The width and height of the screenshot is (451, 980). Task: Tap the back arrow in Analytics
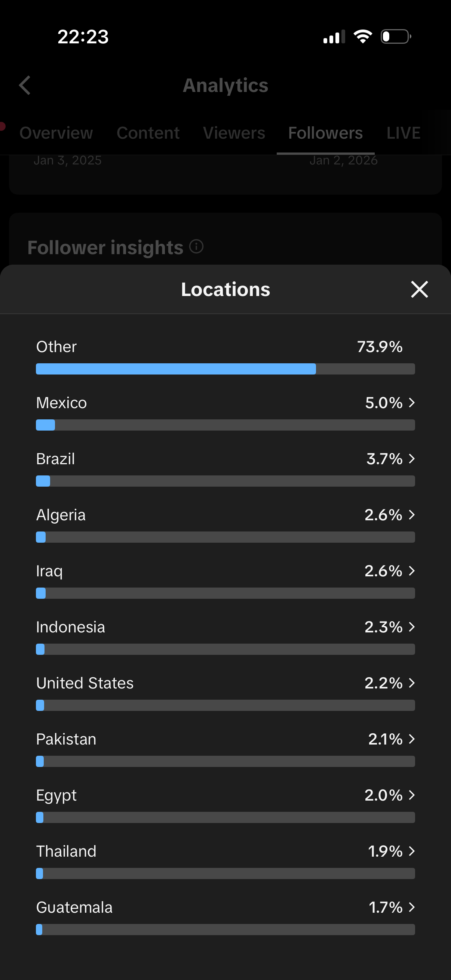tap(25, 85)
